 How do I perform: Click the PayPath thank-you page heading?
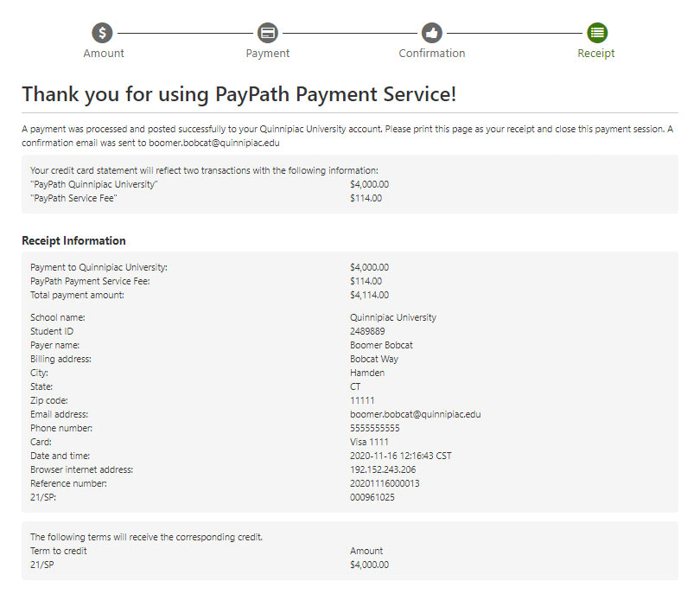[x=239, y=95]
